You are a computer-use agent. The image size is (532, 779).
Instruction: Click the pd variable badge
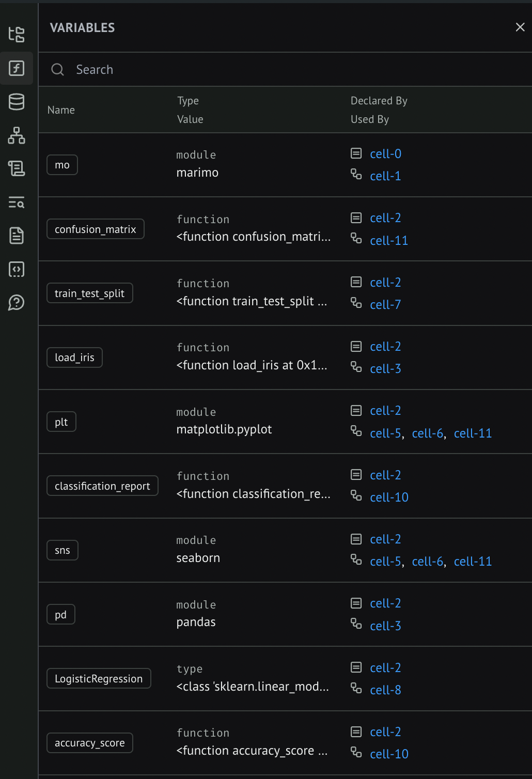[x=61, y=614]
